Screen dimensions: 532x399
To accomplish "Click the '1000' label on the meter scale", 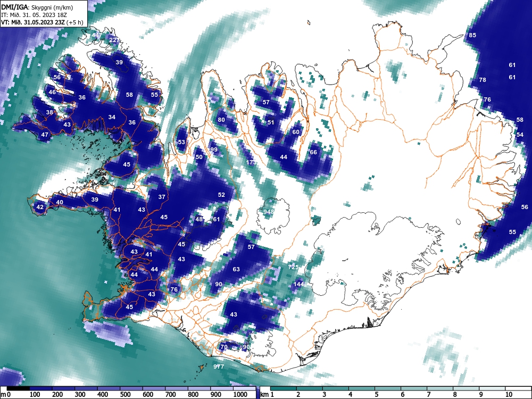I will click(x=240, y=394).
